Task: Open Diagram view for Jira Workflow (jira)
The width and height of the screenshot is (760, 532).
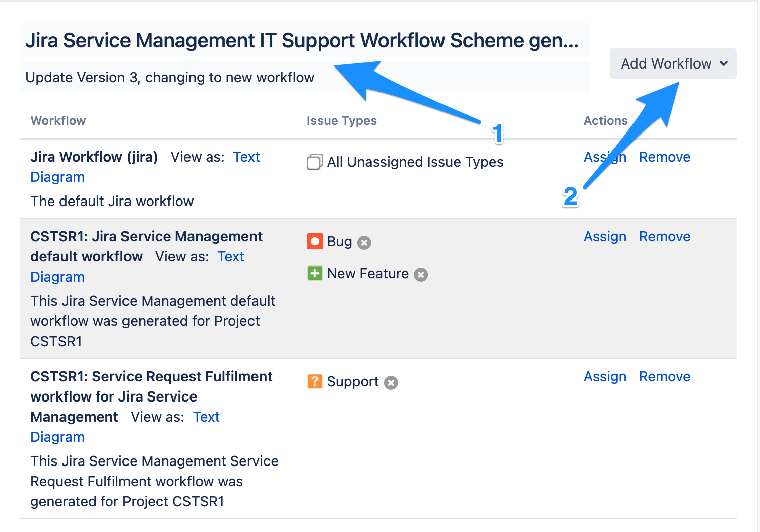Action: click(x=57, y=177)
